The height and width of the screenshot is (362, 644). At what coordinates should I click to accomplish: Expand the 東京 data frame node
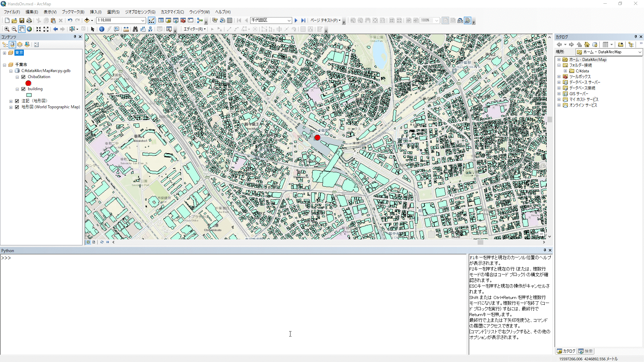point(4,53)
